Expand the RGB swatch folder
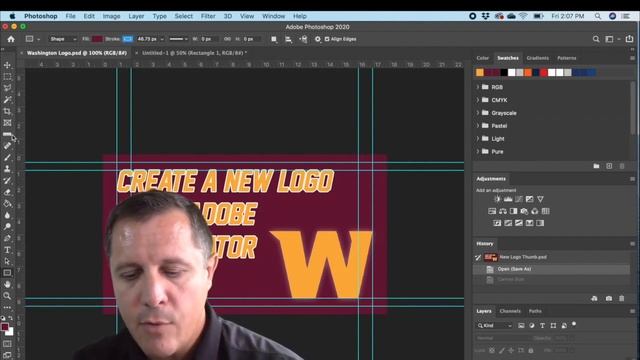 [478, 87]
